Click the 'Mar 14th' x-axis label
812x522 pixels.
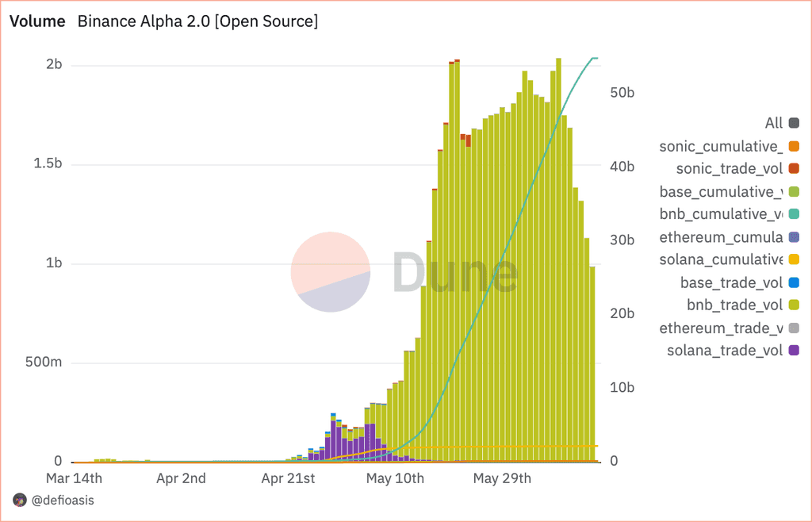(74, 478)
